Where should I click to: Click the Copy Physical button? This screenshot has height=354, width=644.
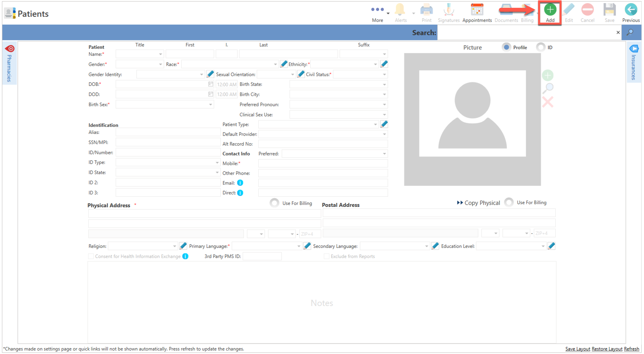click(x=479, y=203)
